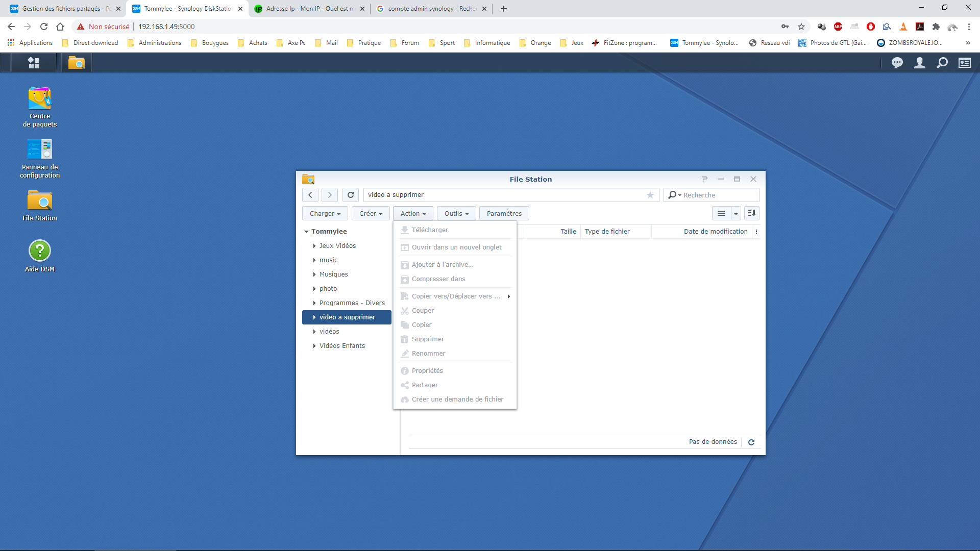Screen dimensions: 980x551
Task: Open the Charger dropdown
Action: 325,213
